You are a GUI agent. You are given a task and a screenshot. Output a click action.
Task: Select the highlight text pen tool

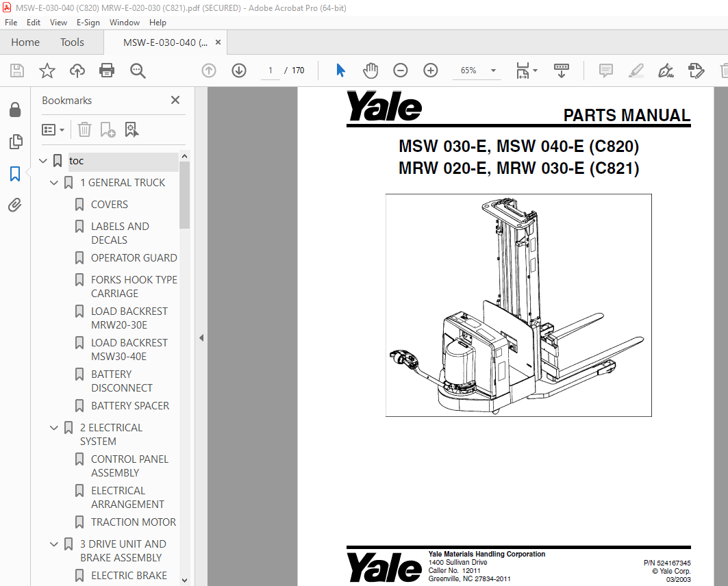[636, 71]
